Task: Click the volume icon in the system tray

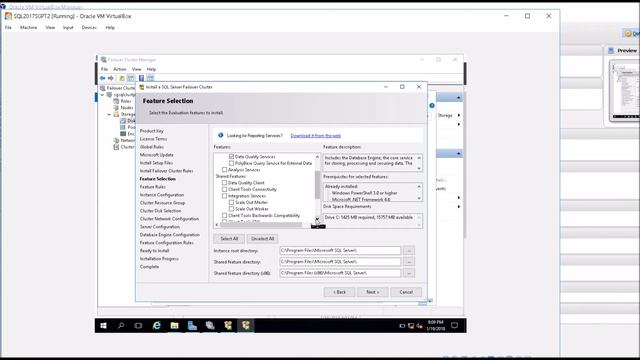Action: 419,326
